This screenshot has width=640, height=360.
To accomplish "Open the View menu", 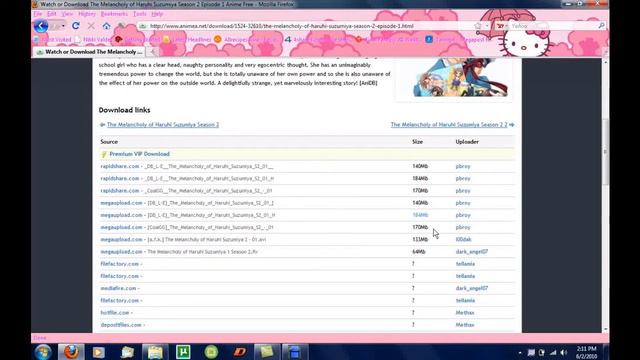I will pyautogui.click(x=67, y=14).
